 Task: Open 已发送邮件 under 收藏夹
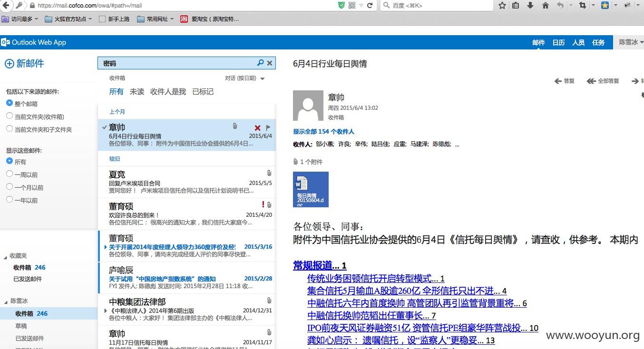point(28,279)
